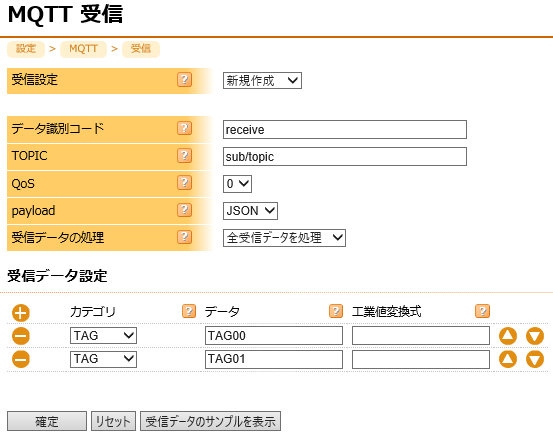Go to MQTT breadcrumb
The height and width of the screenshot is (434, 553).
pos(84,49)
